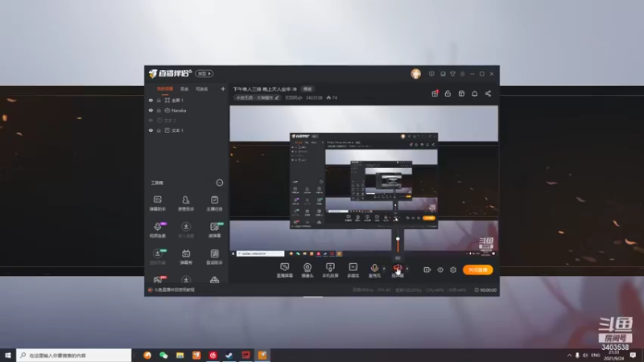Edit the 永劫无间 category tag
644x362 pixels.
point(257,97)
